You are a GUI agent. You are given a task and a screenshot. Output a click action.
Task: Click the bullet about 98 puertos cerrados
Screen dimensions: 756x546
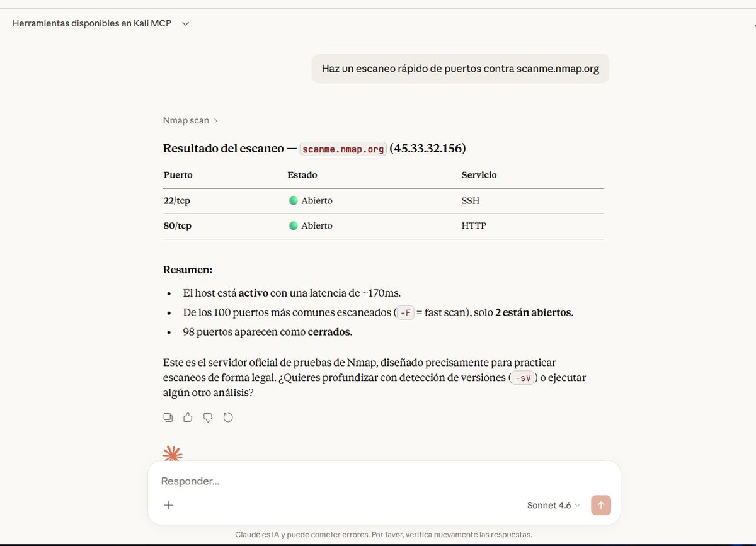(x=268, y=332)
